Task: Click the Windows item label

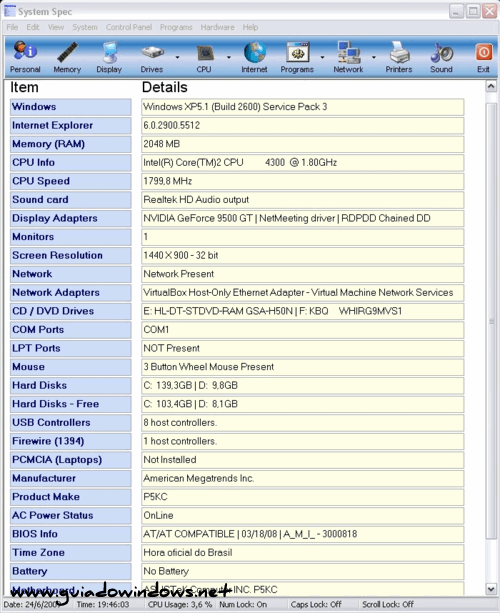Action: coord(71,107)
